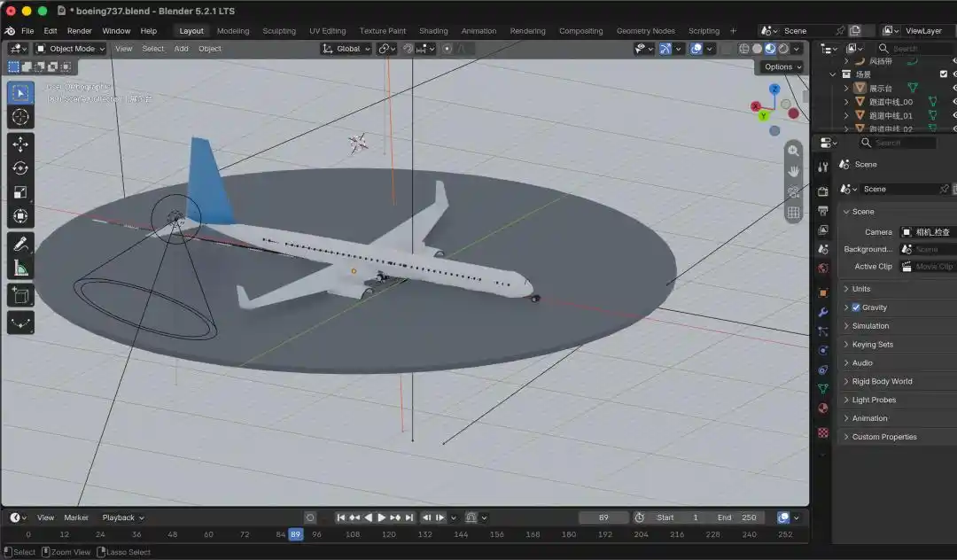Open the Marker menu in timeline
This screenshot has width=957, height=560.
(x=76, y=517)
